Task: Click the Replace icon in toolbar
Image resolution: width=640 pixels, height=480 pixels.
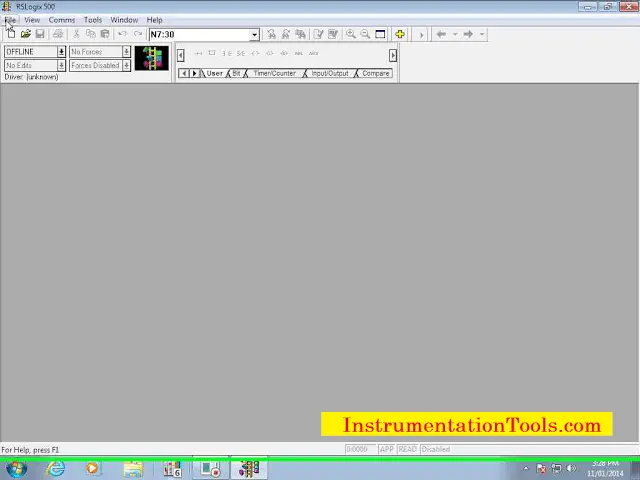Action: (300, 34)
